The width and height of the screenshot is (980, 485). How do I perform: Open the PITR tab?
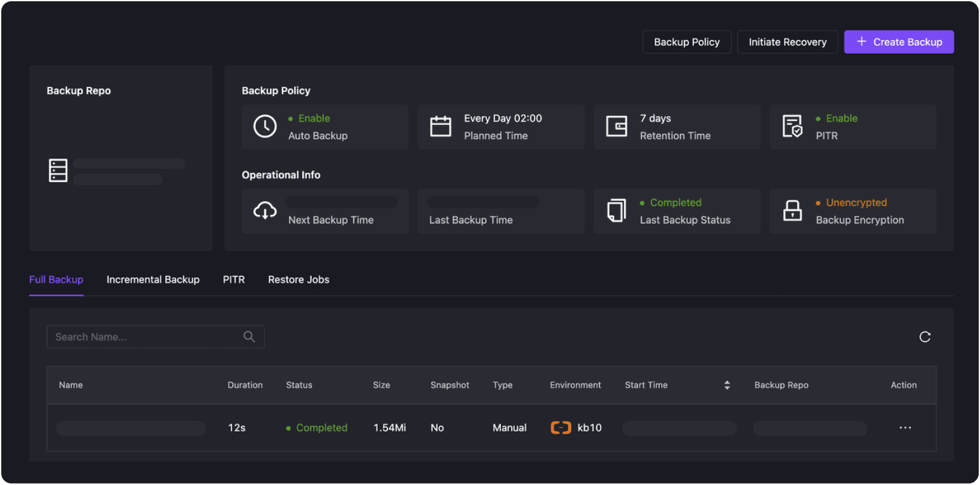[x=233, y=280]
